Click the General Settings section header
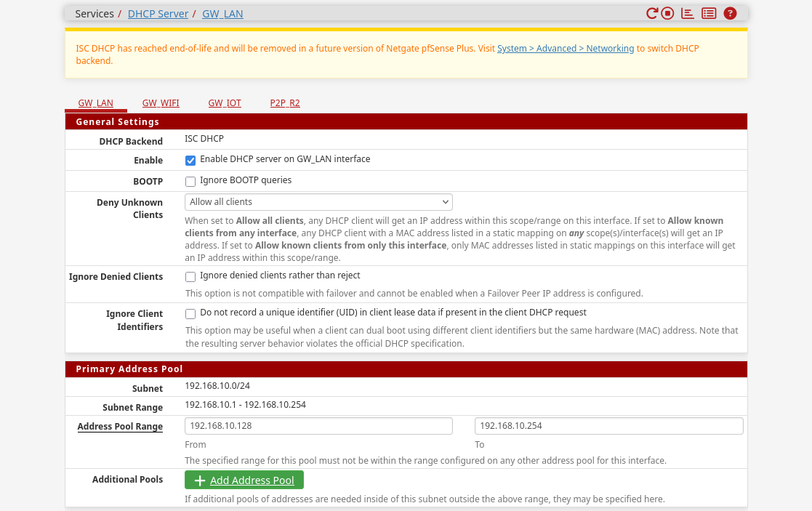 pos(406,121)
